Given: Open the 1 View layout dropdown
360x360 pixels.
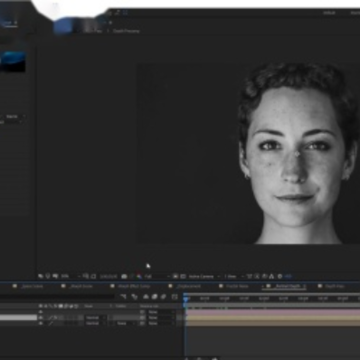Looking at the screenshot, I should pyautogui.click(x=234, y=276).
